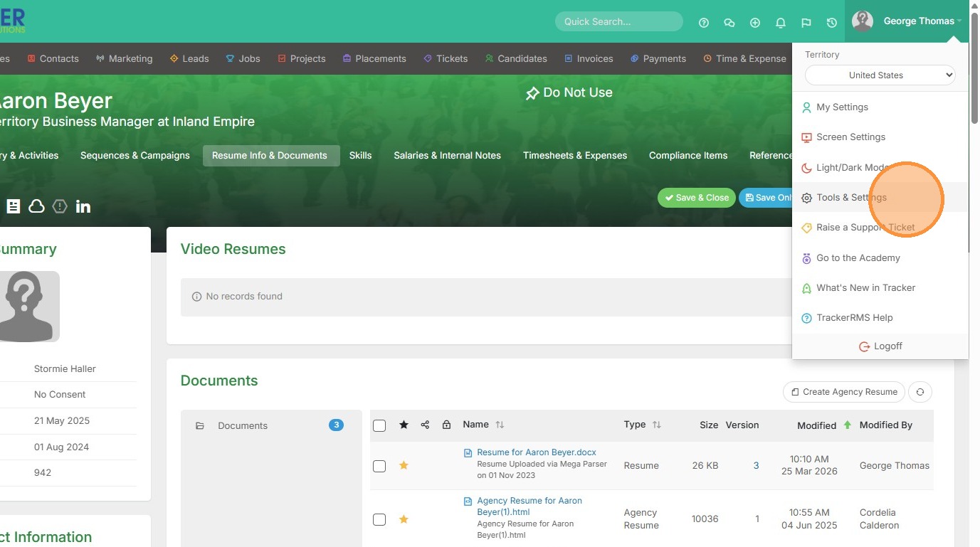980x547 pixels.
Task: Open Time & Expense in the main navigation
Action: coord(744,59)
